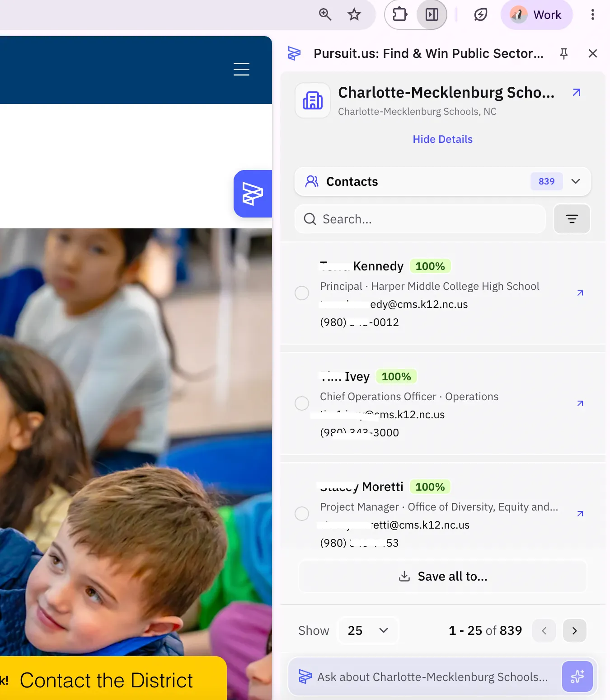610x700 pixels.
Task: Click Kennedy's cms.k12.nc.us email address
Action: [x=394, y=304]
